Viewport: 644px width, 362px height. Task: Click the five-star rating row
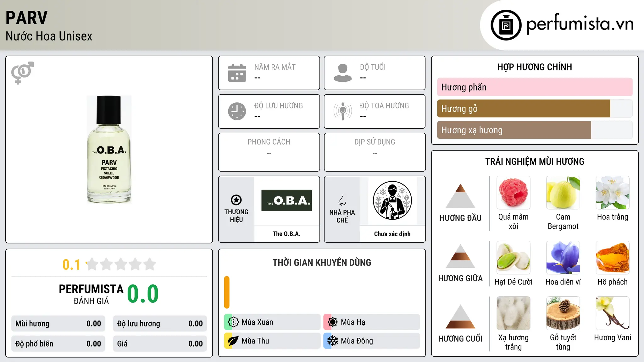[121, 264]
